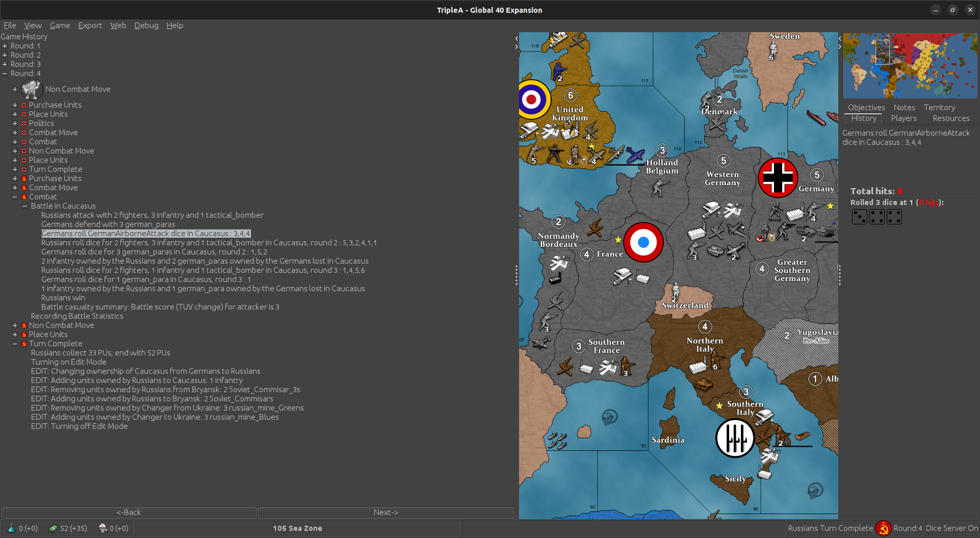The width and height of the screenshot is (980, 538).
Task: Open the Export menu
Action: [90, 25]
